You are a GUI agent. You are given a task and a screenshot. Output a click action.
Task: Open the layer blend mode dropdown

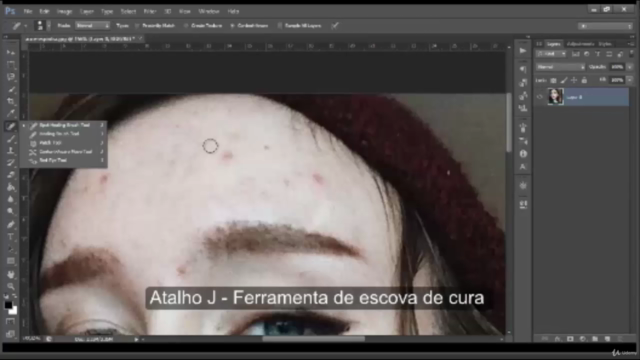[x=560, y=67]
